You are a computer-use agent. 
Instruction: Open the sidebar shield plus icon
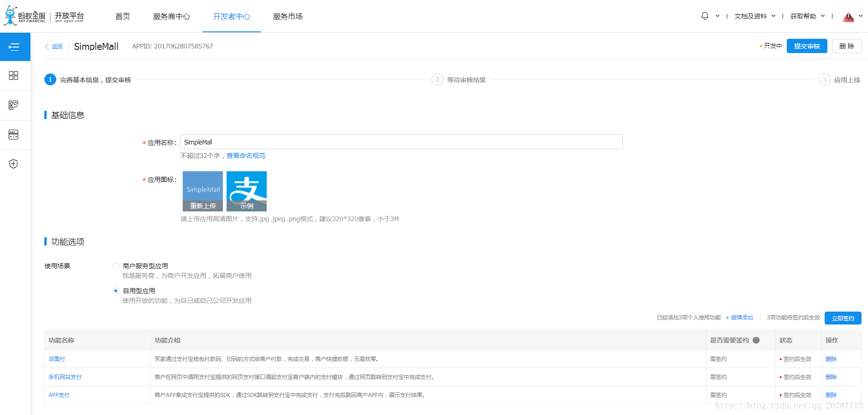point(13,164)
